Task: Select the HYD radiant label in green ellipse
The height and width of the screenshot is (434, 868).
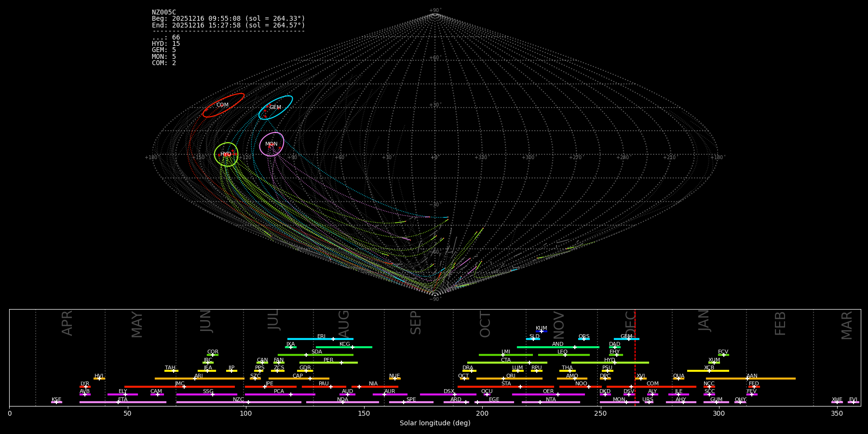Action: click(226, 154)
